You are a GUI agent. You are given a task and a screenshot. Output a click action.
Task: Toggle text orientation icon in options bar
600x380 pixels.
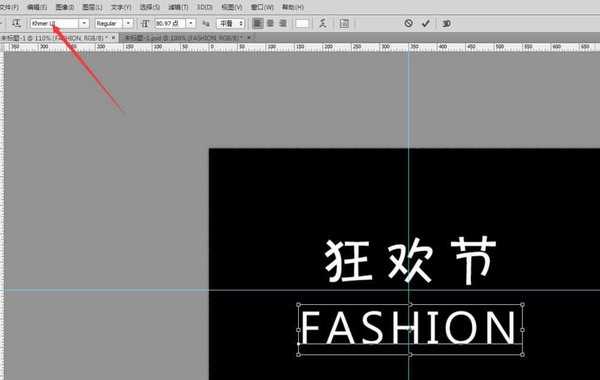pyautogui.click(x=16, y=23)
